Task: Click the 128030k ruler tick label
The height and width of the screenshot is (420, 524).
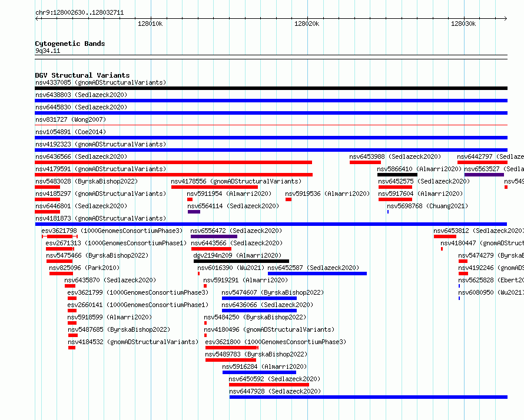Action: pyautogui.click(x=463, y=24)
